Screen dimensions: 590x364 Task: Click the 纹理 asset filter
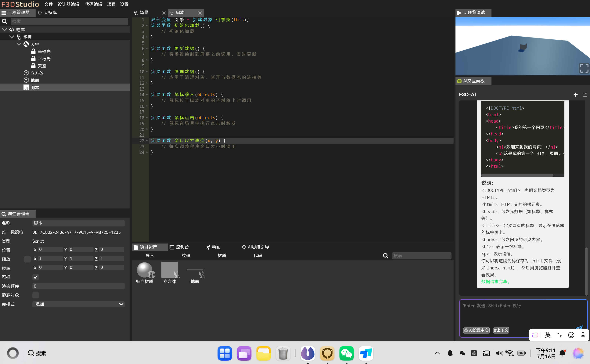[x=186, y=255]
